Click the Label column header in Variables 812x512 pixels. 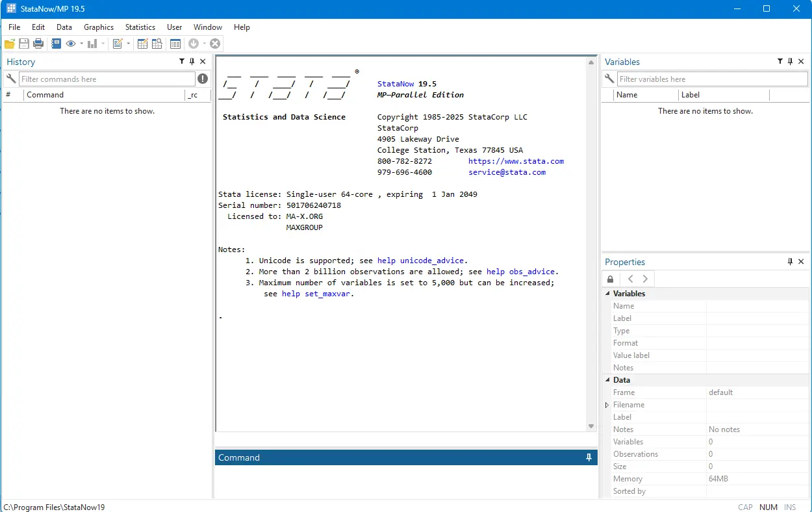pos(724,95)
